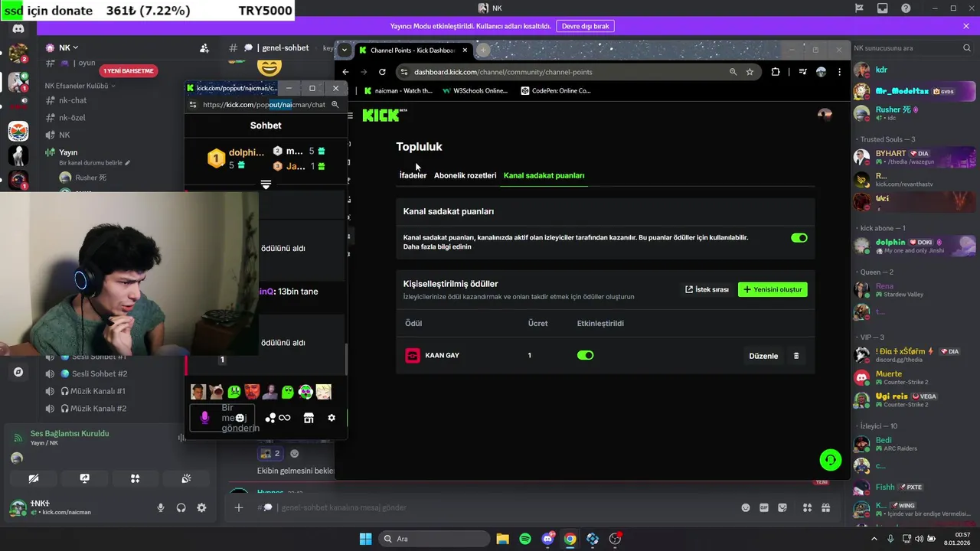The image size is (980, 551).
Task: Deafen audio with the headphones icon
Action: click(x=181, y=507)
